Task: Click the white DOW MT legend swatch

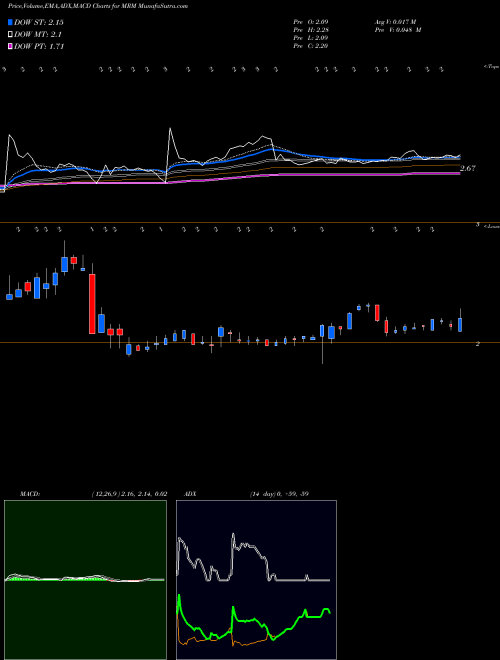Action: click(x=10, y=35)
